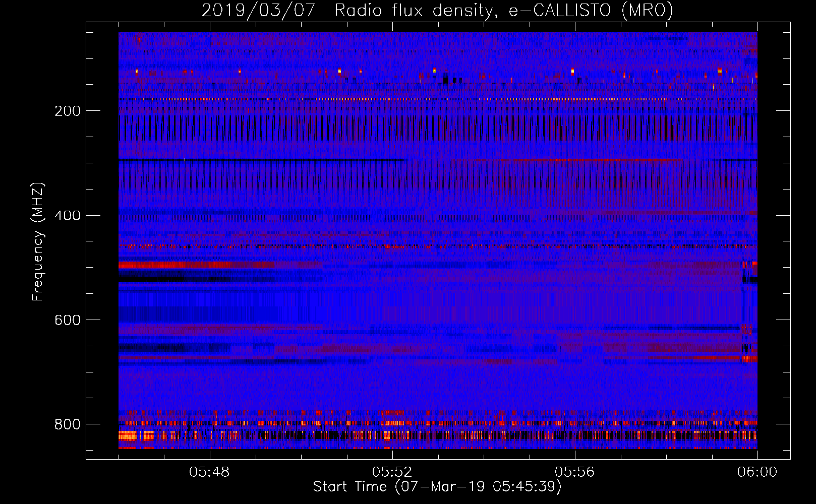Select the '400' frequency axis label
Screen dimensions: 816x504
click(x=68, y=216)
